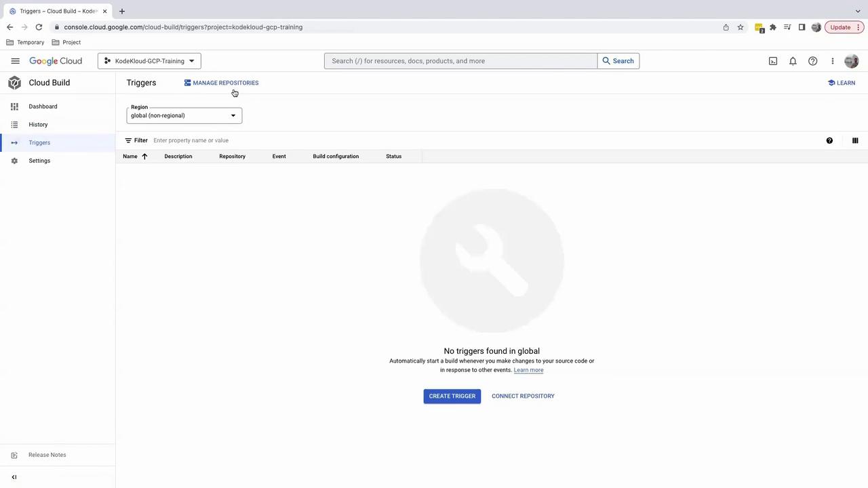
Task: Click the 'No triggers found in global' message
Action: 492,351
